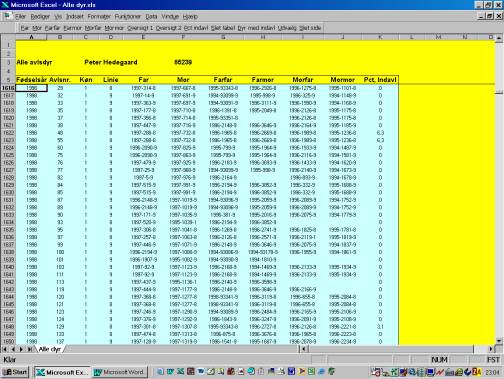Click the Dyr med indavl button
Screen dimensions: 504x379
pos(256,28)
